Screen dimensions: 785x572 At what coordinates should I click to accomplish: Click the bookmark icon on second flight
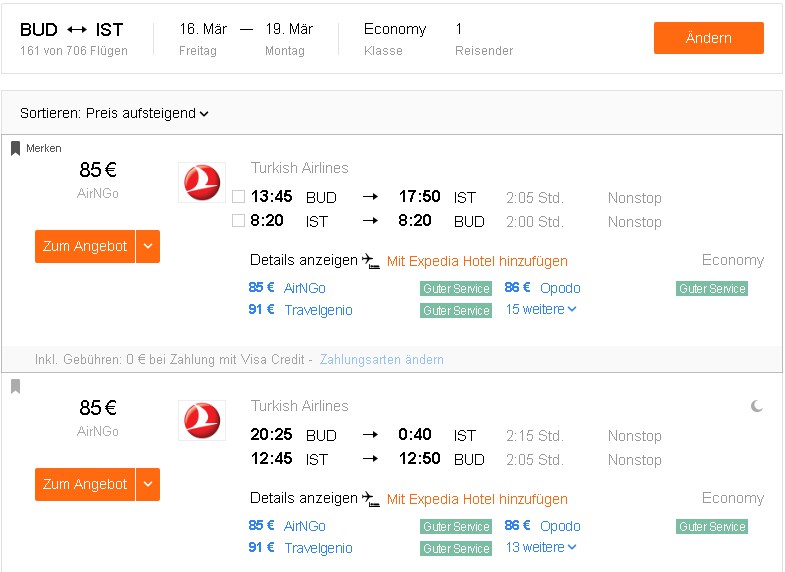point(16,386)
